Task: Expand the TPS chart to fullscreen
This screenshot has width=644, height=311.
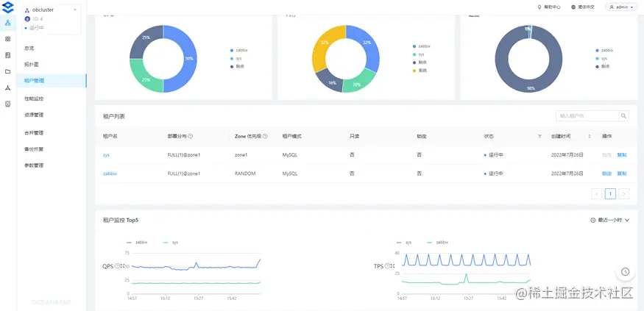Action: (x=392, y=266)
